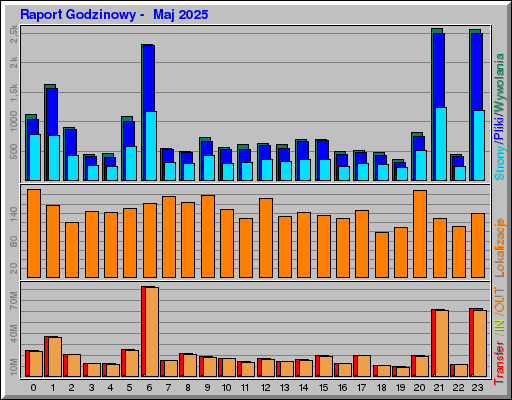512x400 pixels.
Task: Click the orange Lokalizacje bar for hour 9
Action: pyautogui.click(x=208, y=236)
